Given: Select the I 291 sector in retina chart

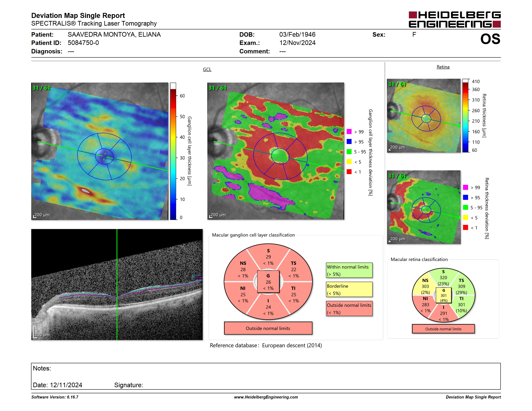Looking at the screenshot, I should point(444,314).
